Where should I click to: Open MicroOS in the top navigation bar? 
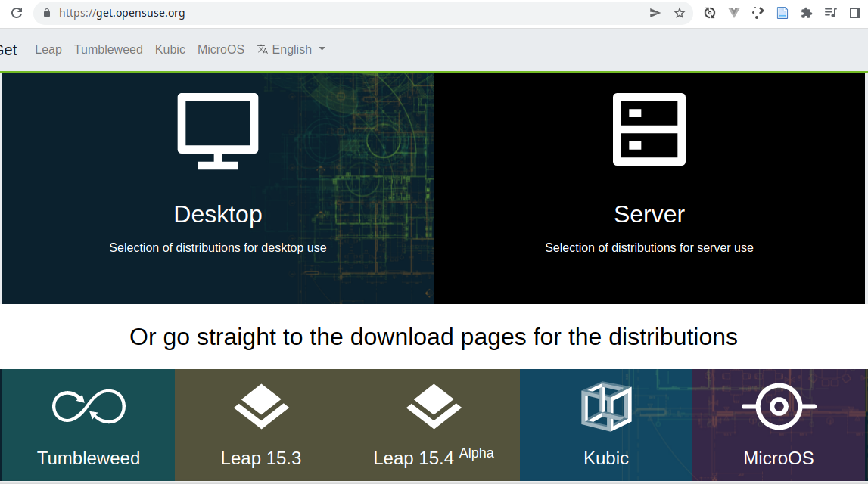221,49
